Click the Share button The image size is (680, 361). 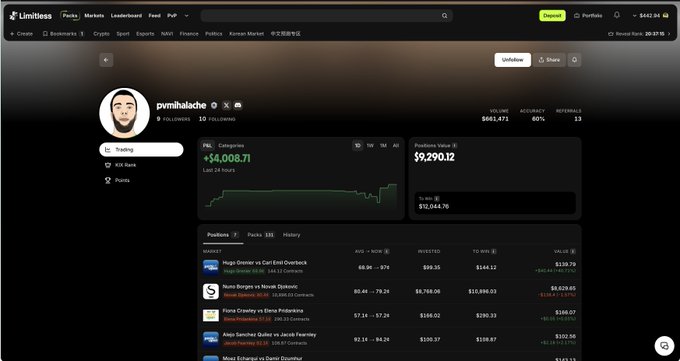pyautogui.click(x=549, y=60)
